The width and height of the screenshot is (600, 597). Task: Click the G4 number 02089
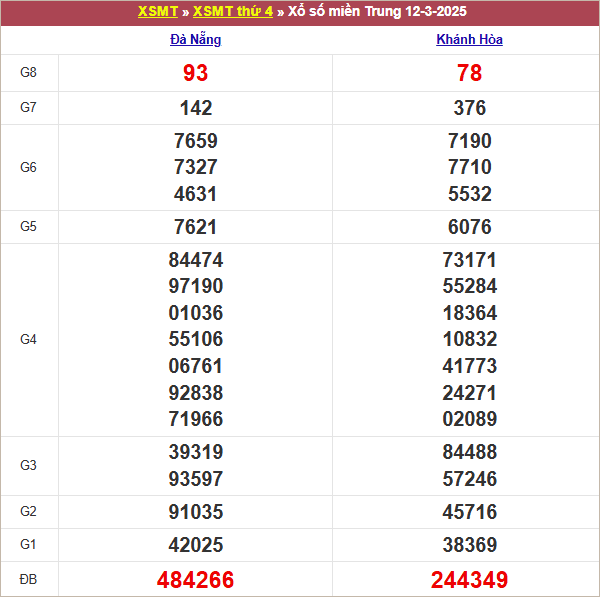tap(470, 419)
